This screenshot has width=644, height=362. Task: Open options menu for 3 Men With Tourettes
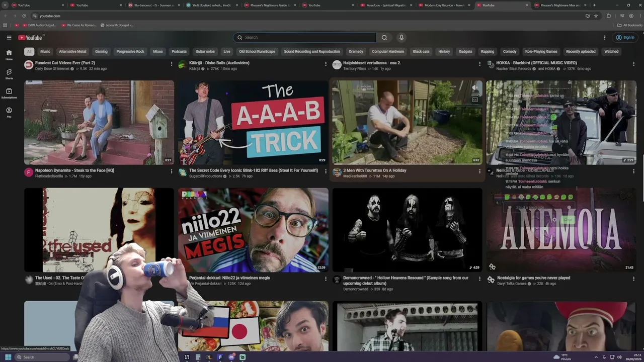pos(479,171)
